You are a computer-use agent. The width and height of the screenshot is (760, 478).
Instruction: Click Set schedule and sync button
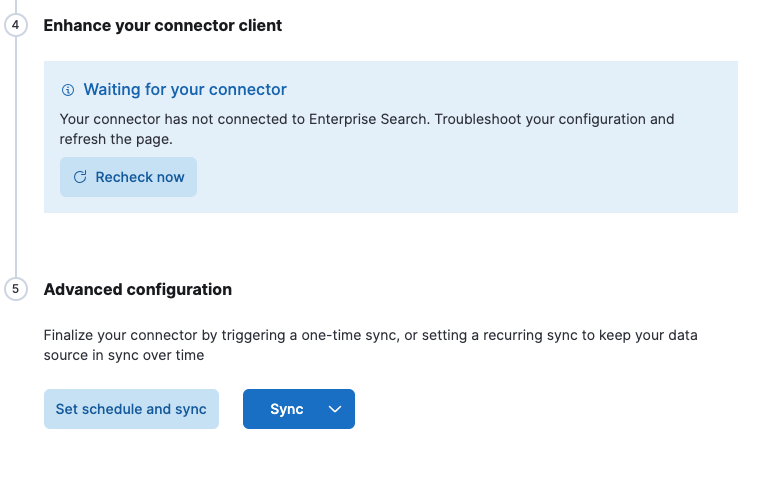click(131, 409)
